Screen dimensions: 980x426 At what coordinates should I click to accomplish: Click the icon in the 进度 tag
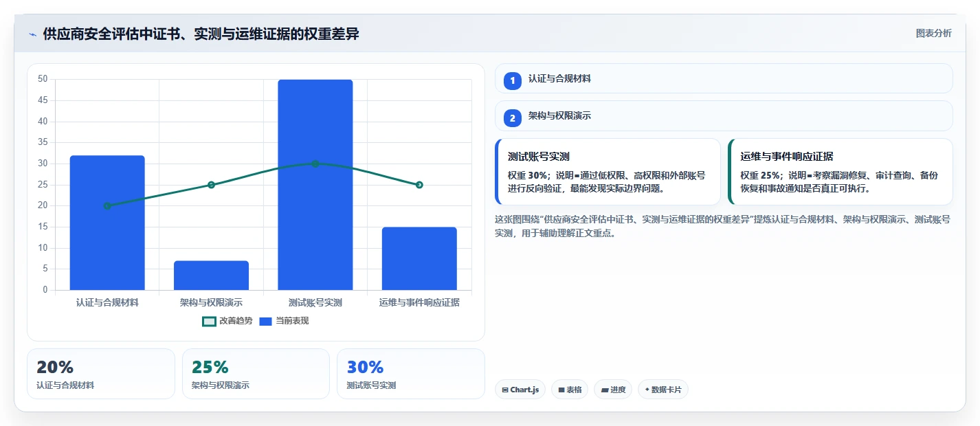[604, 390]
